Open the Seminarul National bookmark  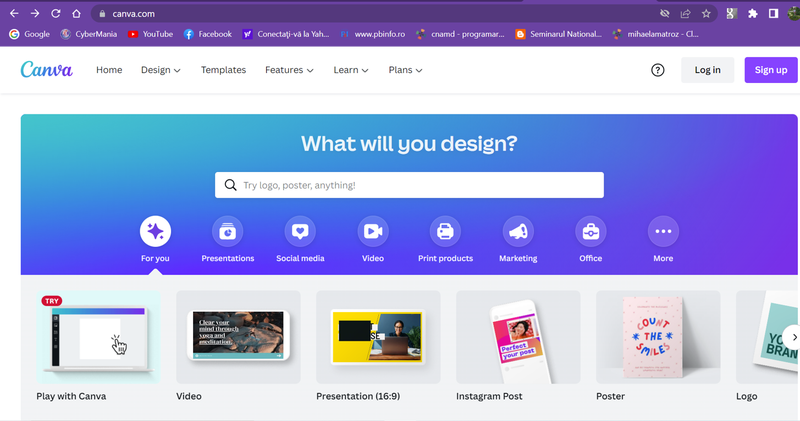[x=559, y=34]
